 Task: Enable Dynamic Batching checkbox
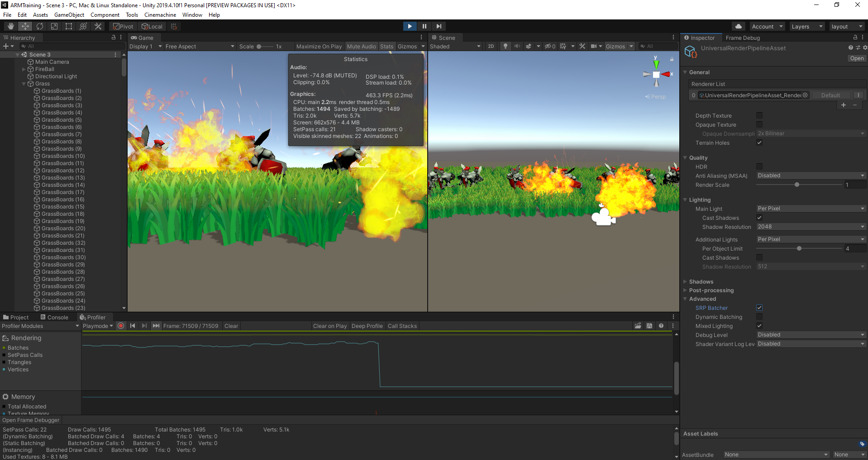point(759,317)
